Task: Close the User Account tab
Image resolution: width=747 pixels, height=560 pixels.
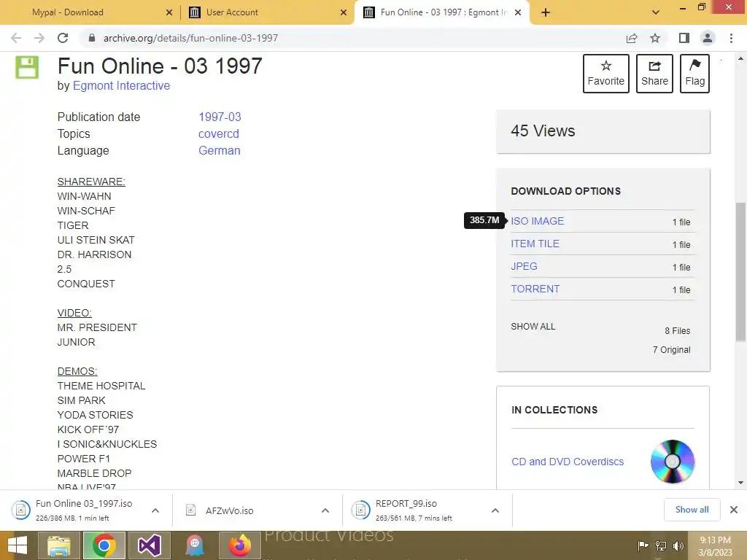Action: click(344, 12)
